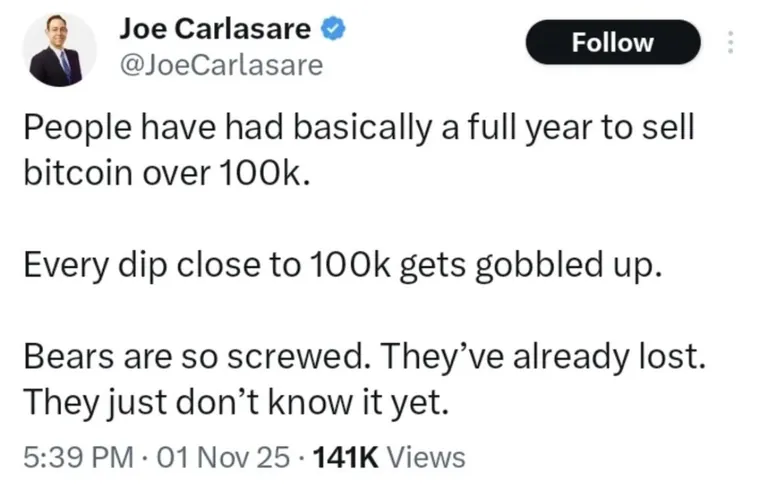Viewport: 768px width, 487px height.
Task: Open the @JoeCarlasare handle link
Action: point(221,66)
